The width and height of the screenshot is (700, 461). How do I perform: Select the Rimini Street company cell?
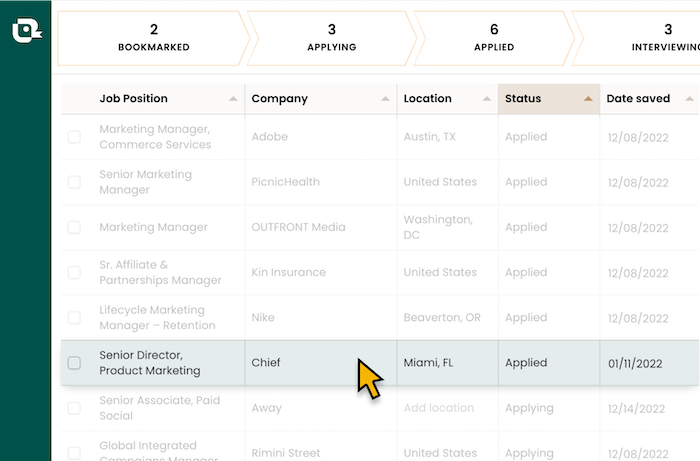coord(321,446)
